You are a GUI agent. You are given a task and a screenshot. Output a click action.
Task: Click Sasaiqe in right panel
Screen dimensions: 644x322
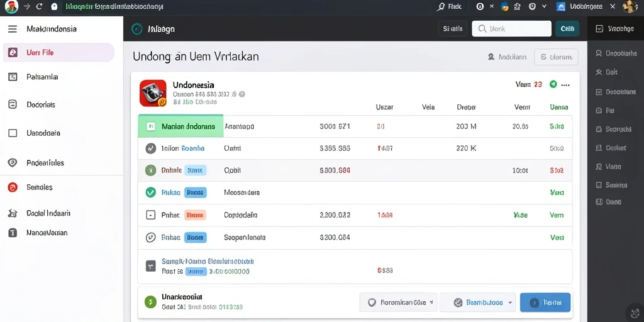pyautogui.click(x=611, y=186)
